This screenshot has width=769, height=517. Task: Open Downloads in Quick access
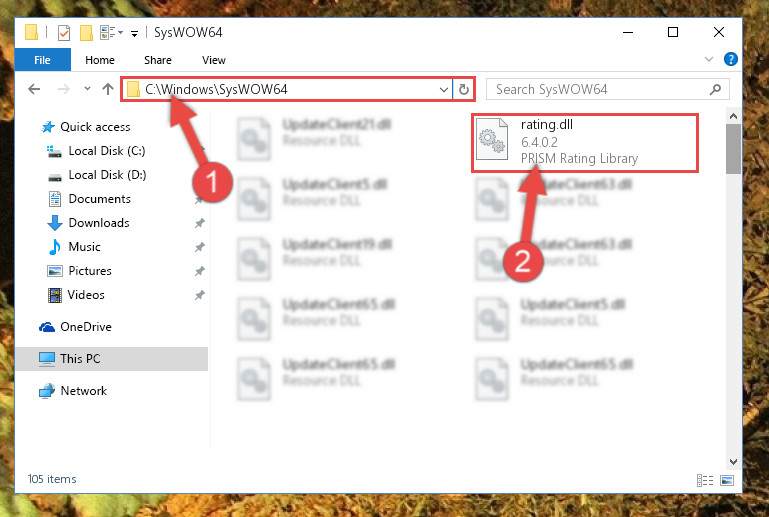pyautogui.click(x=99, y=223)
